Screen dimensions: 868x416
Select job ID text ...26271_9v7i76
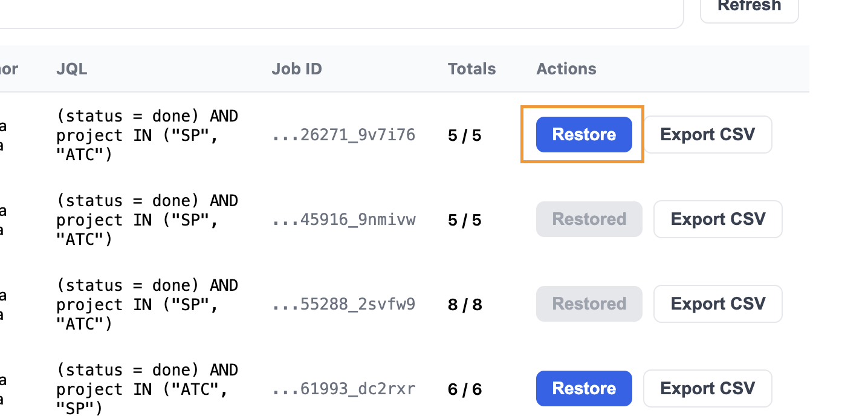point(343,135)
